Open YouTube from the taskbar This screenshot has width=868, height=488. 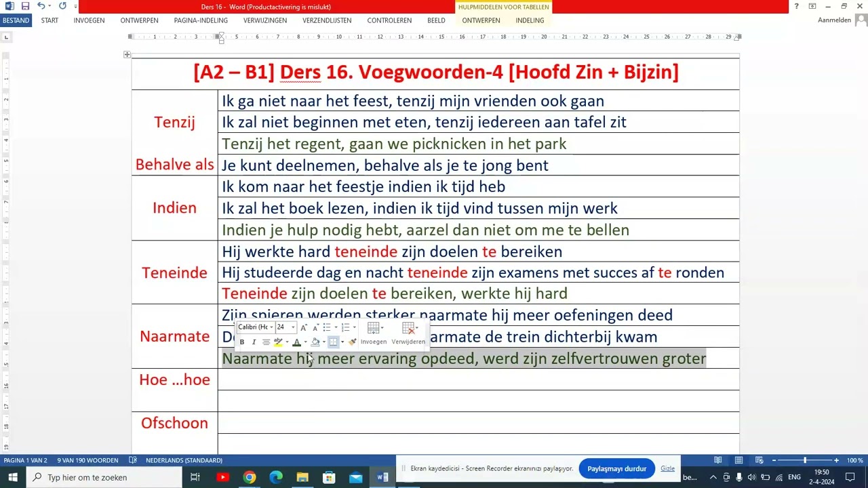click(x=222, y=477)
